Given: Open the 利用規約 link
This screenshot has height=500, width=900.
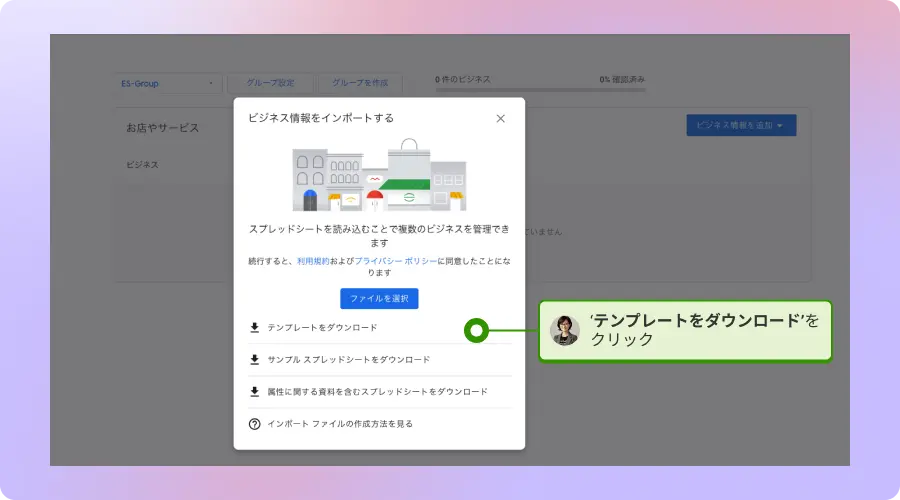Looking at the screenshot, I should coord(313,261).
